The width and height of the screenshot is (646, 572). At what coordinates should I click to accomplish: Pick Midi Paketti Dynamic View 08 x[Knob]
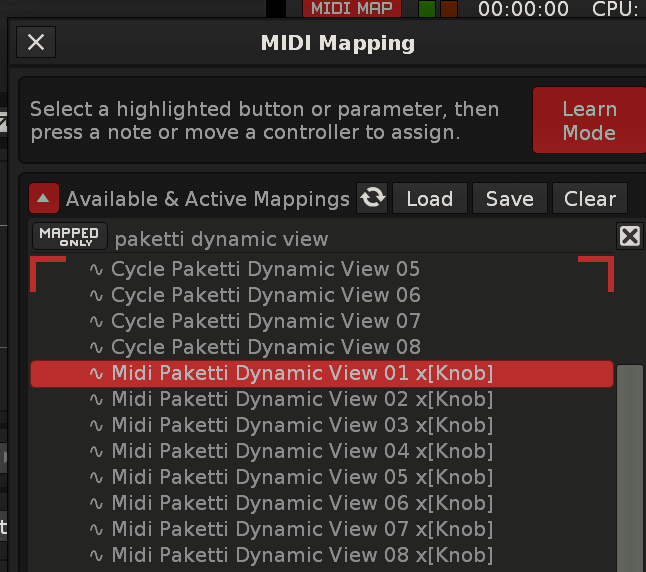[302, 555]
